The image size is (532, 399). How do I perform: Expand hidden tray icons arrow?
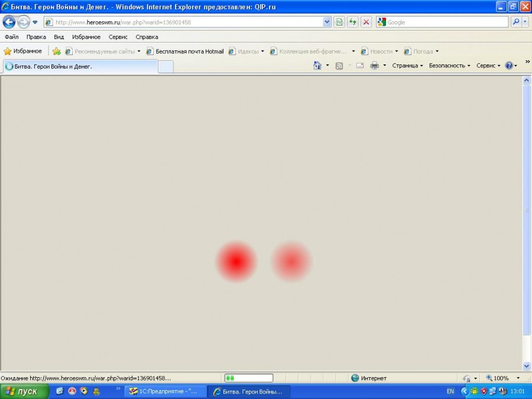[464, 391]
